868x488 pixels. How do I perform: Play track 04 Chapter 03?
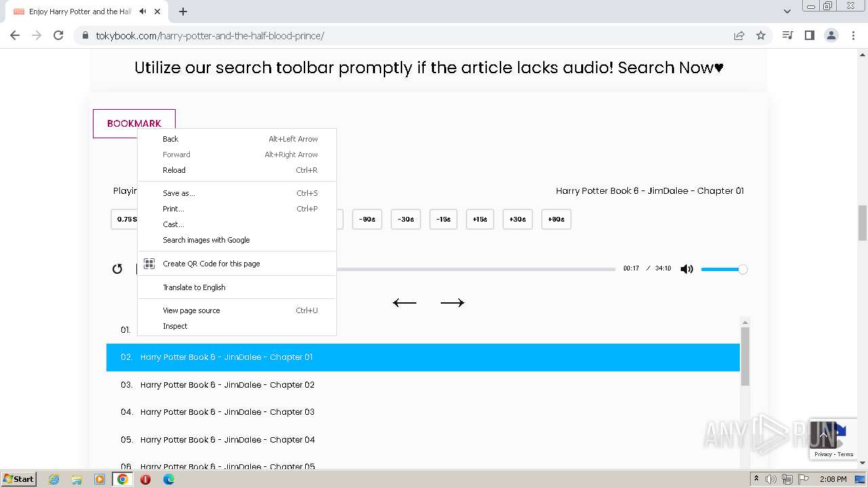point(422,412)
